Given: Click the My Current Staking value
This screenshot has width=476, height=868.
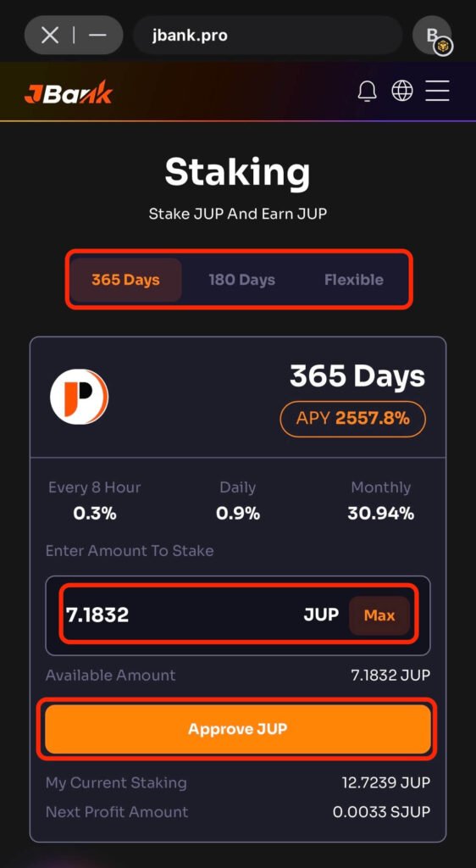Looking at the screenshot, I should coord(386,782).
